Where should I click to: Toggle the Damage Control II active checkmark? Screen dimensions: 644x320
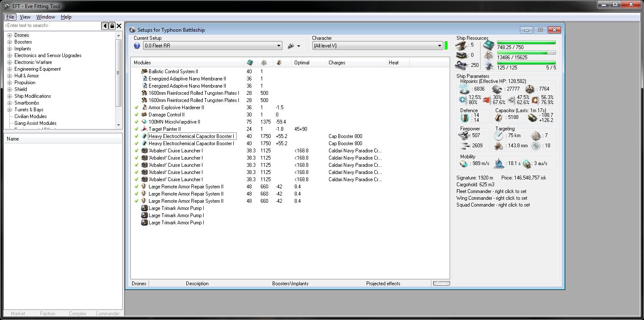point(136,115)
